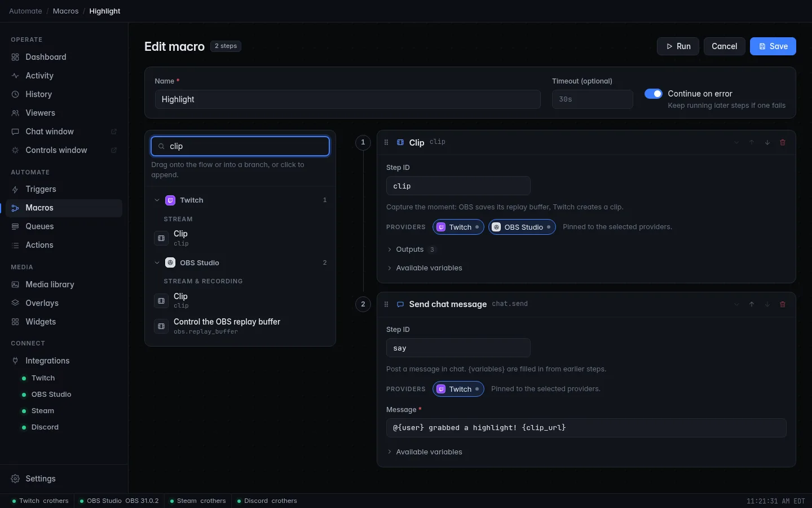This screenshot has height=508, width=812.
Task: Append Control the OBS replay buffer step
Action: coord(240,326)
